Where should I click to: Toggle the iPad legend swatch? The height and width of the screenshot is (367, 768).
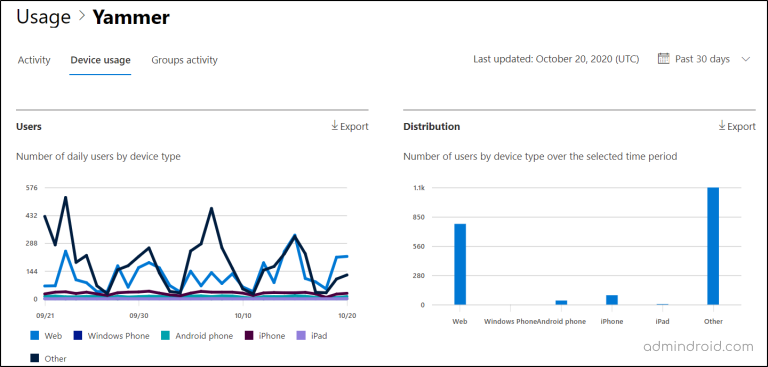301,336
